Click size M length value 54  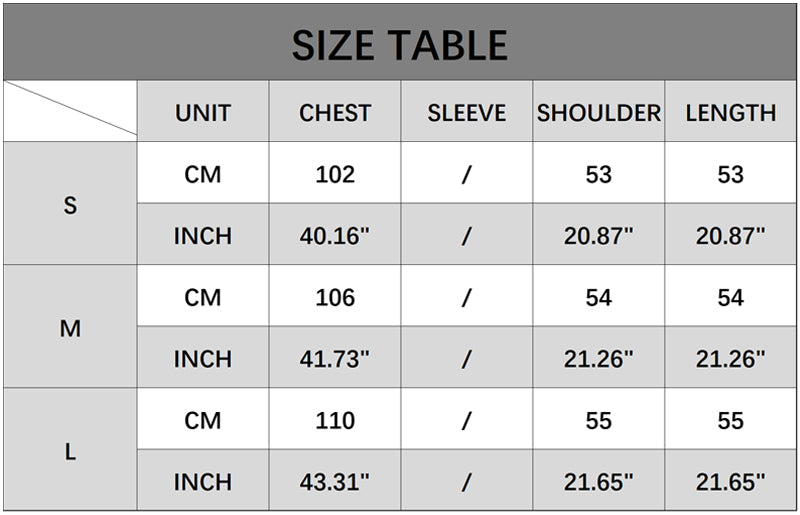(731, 297)
